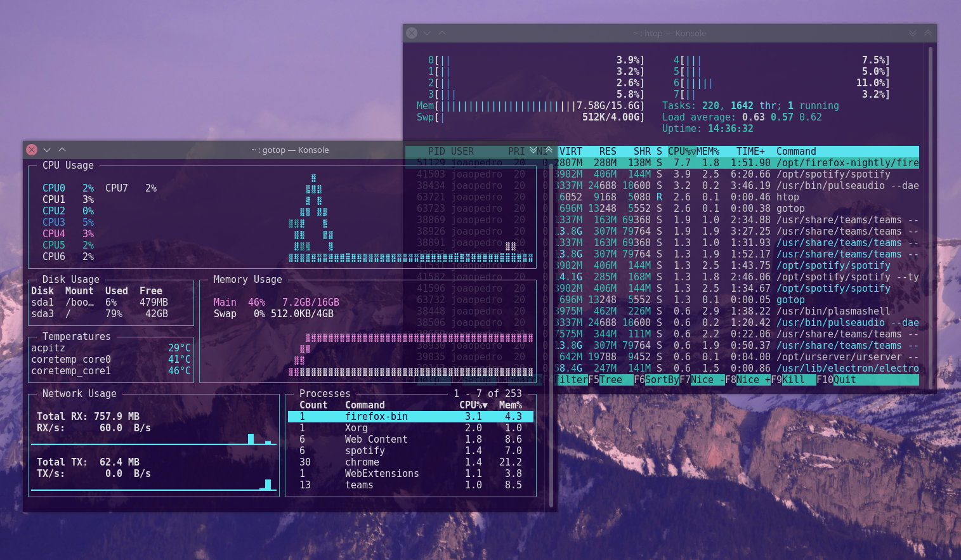Click the Mem% header in gotop Processes
Screen dimensions: 961x560
coord(511,405)
